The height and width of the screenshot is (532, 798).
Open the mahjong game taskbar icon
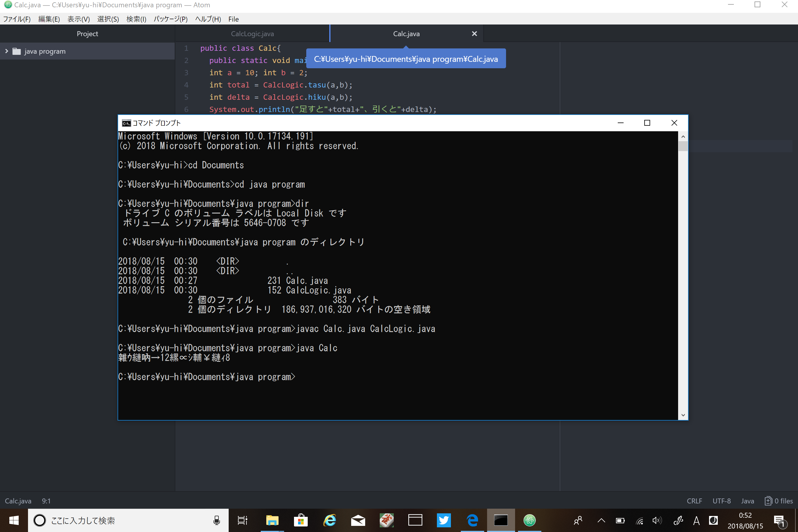click(386, 520)
